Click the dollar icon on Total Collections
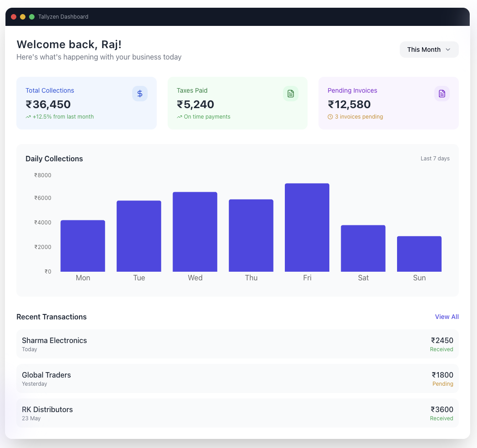The image size is (477, 448). [139, 94]
